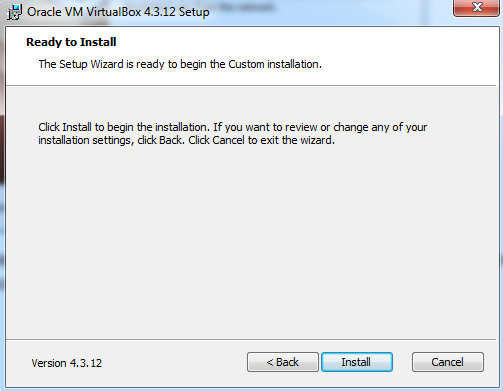Click the 'Version 4.3.12' label

67,363
